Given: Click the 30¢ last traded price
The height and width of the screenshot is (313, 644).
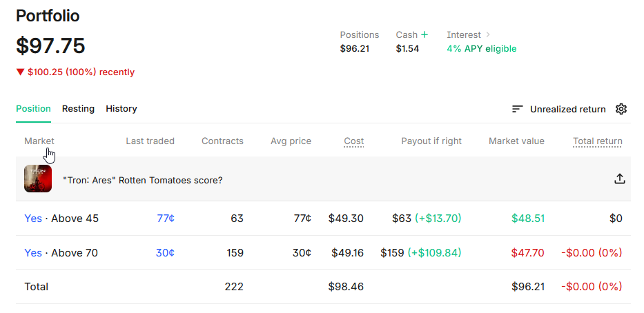Looking at the screenshot, I should click(x=165, y=253).
